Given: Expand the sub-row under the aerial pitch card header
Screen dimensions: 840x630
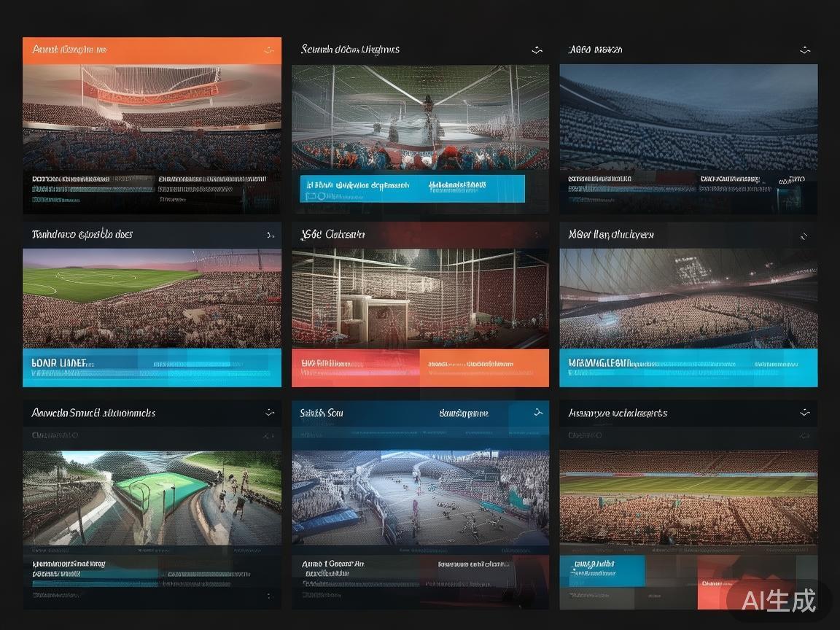Looking at the screenshot, I should [x=268, y=436].
